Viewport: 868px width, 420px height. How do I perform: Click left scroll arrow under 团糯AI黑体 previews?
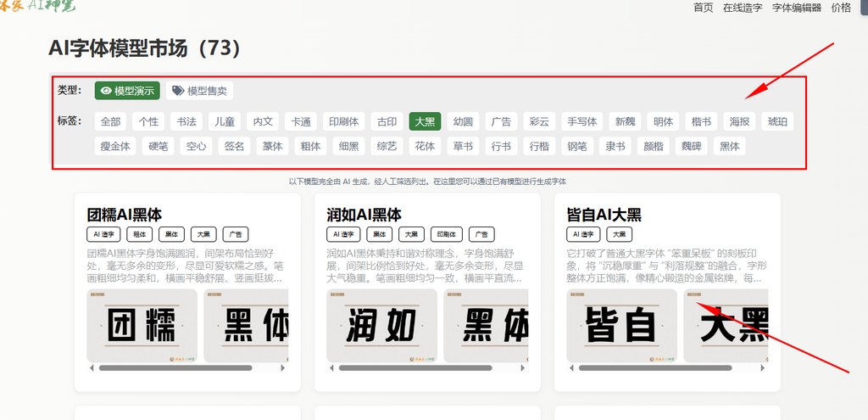click(92, 368)
